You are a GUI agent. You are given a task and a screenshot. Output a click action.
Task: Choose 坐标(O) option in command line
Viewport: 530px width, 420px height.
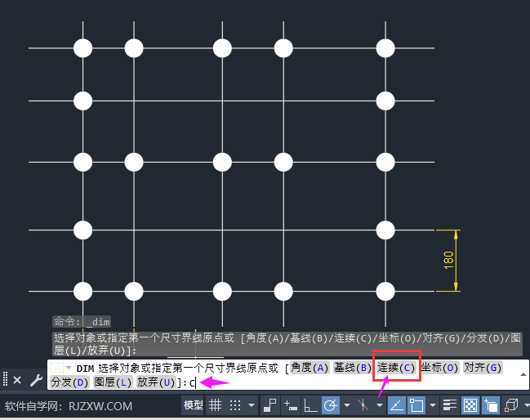tap(439, 368)
